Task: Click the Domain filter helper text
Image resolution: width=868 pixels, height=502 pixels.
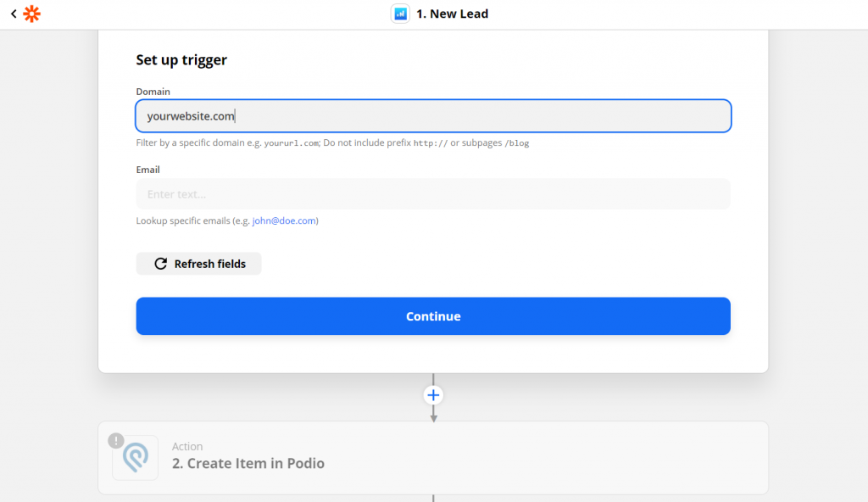Action: point(332,143)
